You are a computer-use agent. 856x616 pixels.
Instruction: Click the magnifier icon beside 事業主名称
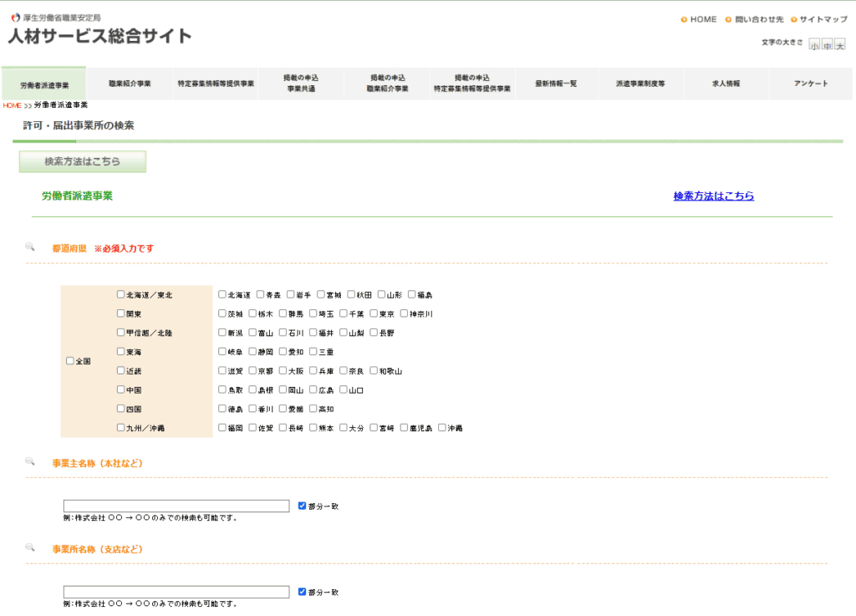(30, 462)
